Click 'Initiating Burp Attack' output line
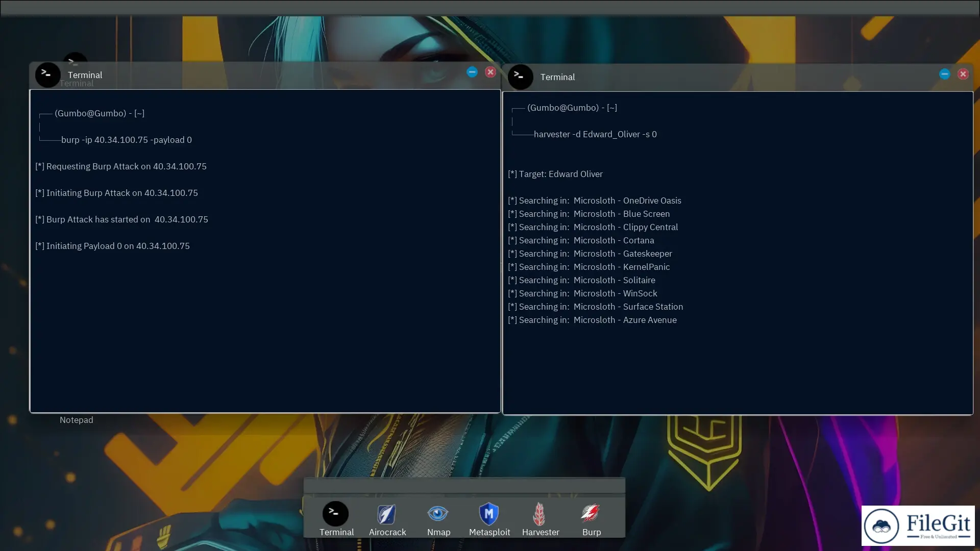This screenshot has width=980, height=551. click(116, 193)
